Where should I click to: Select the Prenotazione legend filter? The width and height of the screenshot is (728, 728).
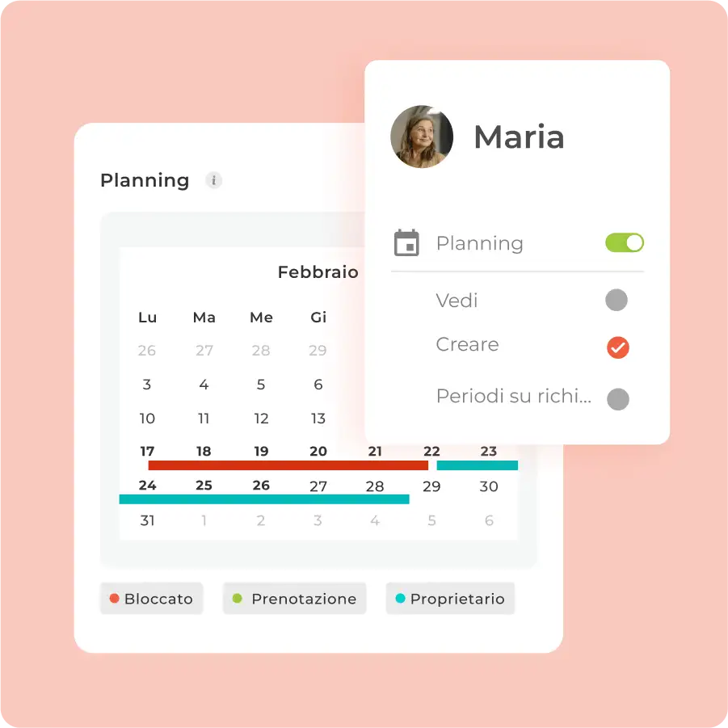294,598
